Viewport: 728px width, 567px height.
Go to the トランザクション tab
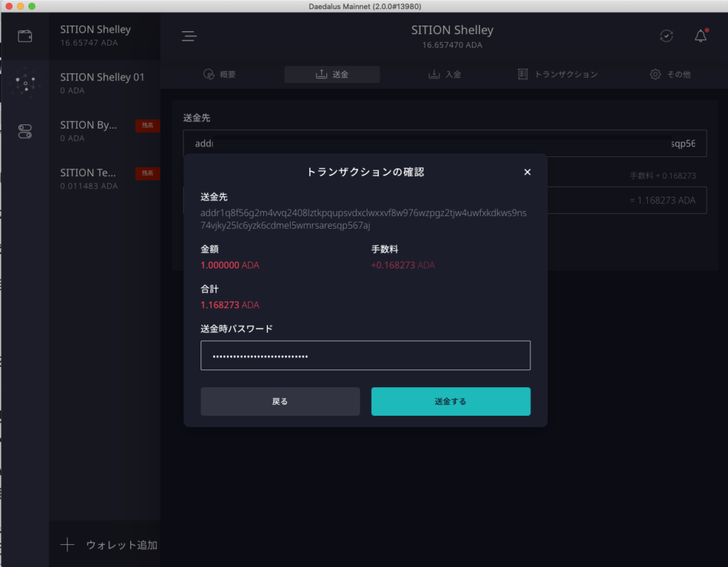[557, 75]
